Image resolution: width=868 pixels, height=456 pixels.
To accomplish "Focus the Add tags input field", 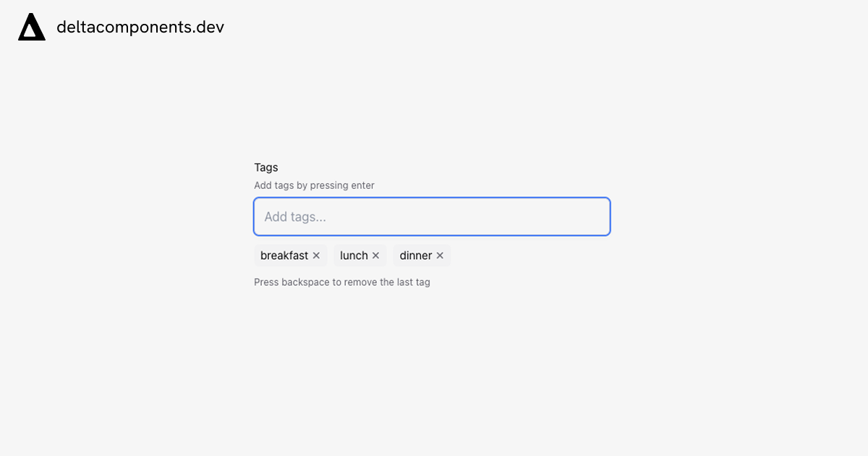I will 432,216.
